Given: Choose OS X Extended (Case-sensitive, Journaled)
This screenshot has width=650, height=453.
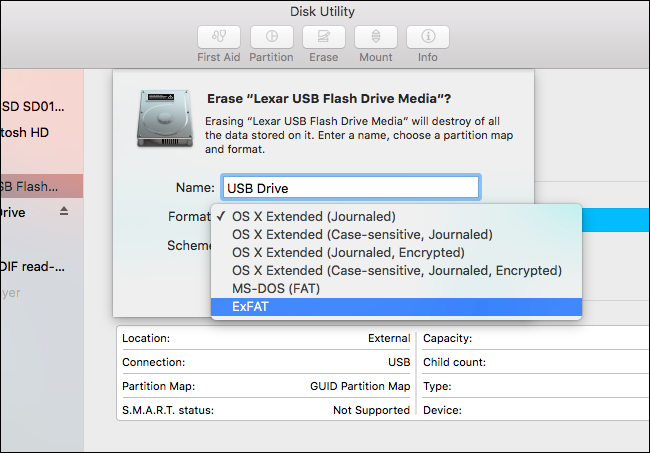Looking at the screenshot, I should (362, 234).
